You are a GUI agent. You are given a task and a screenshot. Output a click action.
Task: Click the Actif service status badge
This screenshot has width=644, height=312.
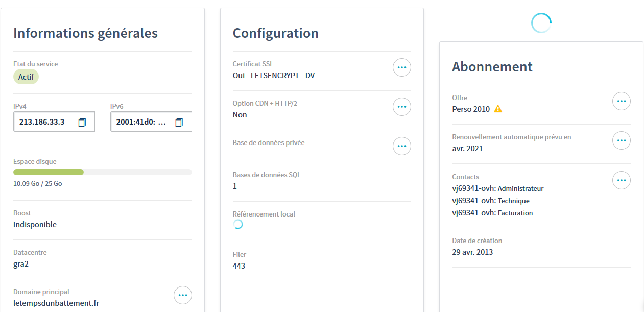tap(26, 77)
